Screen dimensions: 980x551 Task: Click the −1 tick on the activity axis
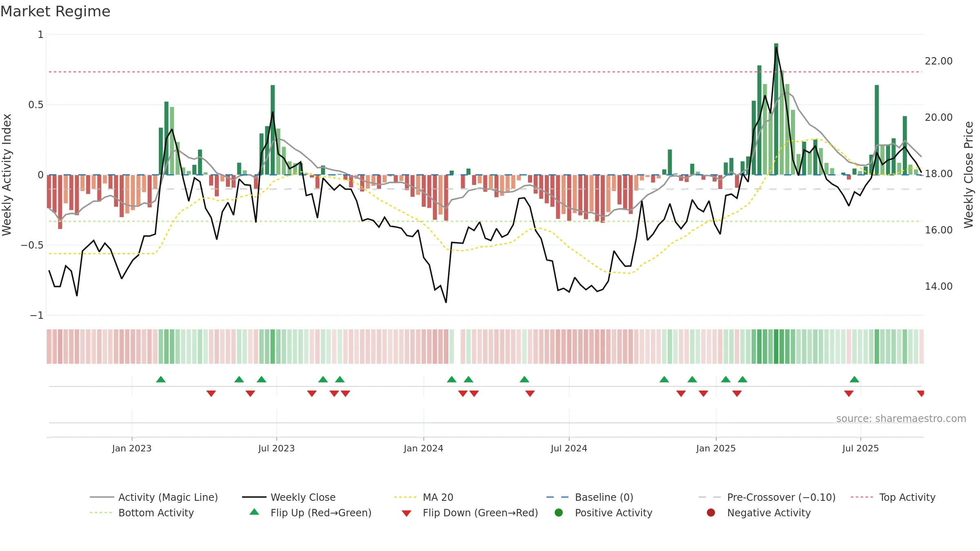36,315
